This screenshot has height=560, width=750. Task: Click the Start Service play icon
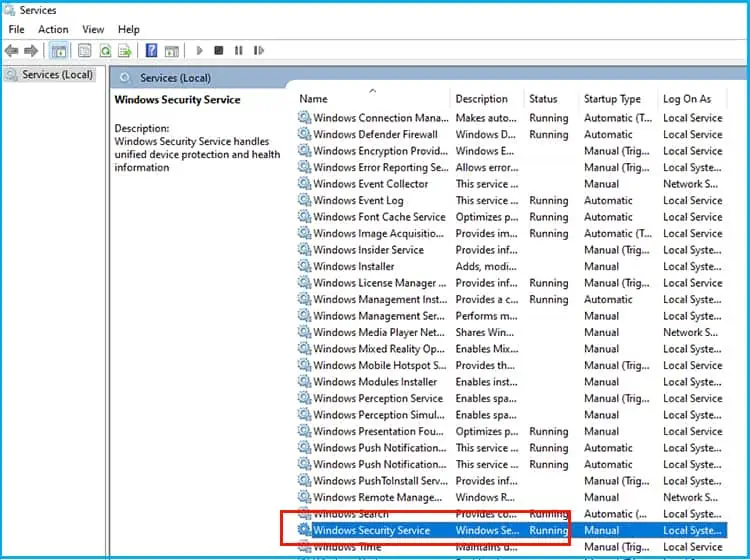click(x=199, y=50)
